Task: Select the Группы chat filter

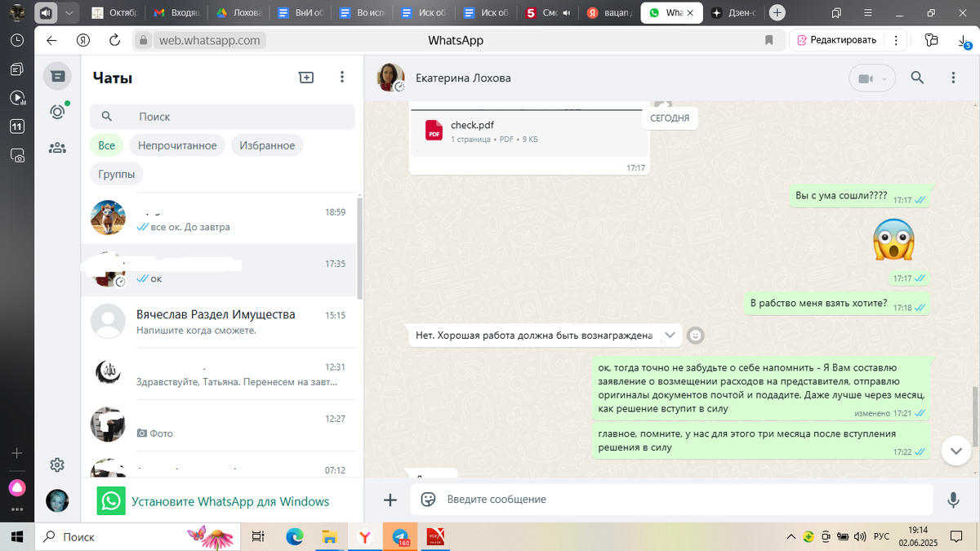Action: coord(117,174)
